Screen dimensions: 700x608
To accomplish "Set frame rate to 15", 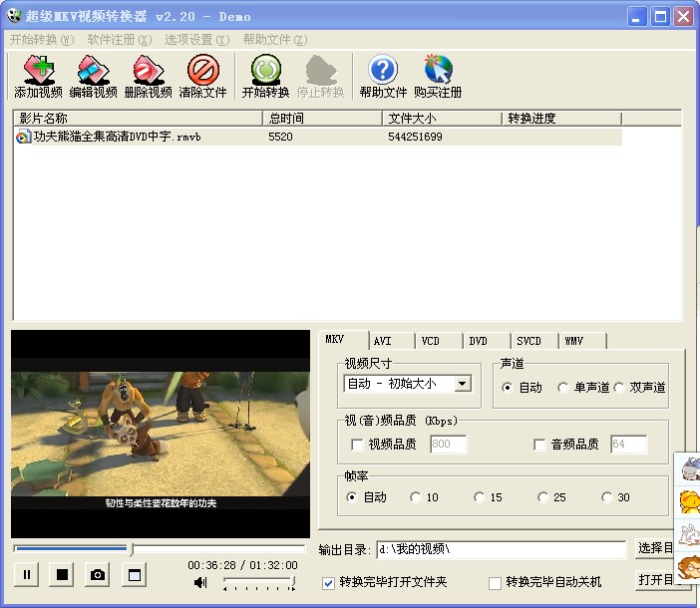I will (x=479, y=497).
